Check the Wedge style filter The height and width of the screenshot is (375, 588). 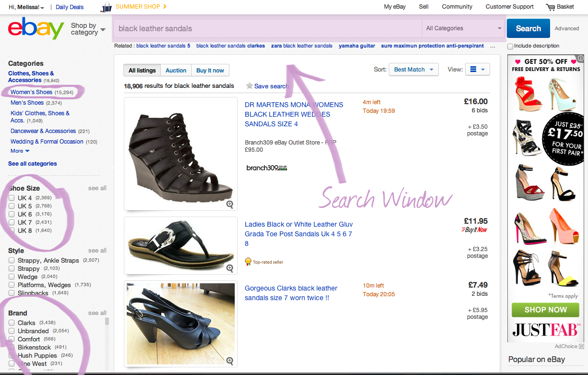[x=12, y=277]
